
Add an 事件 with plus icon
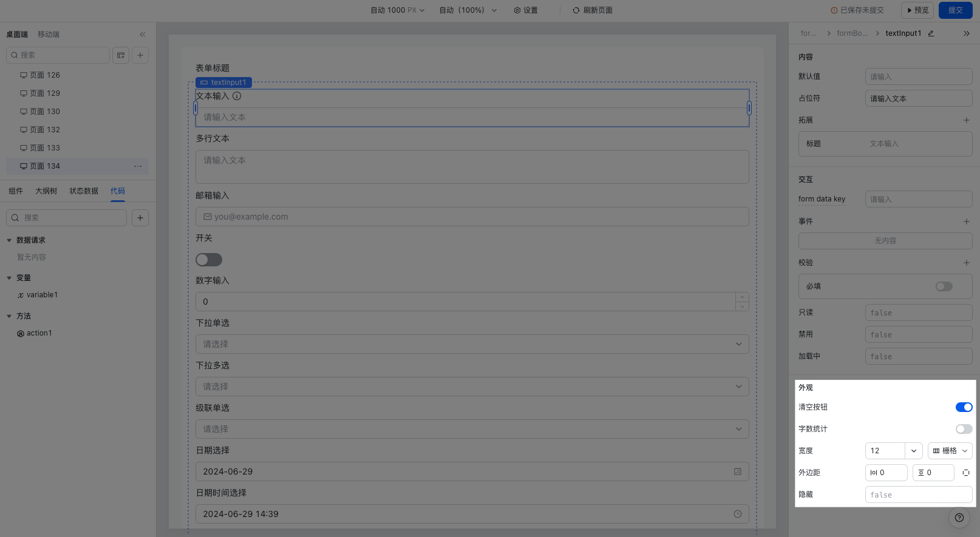967,221
